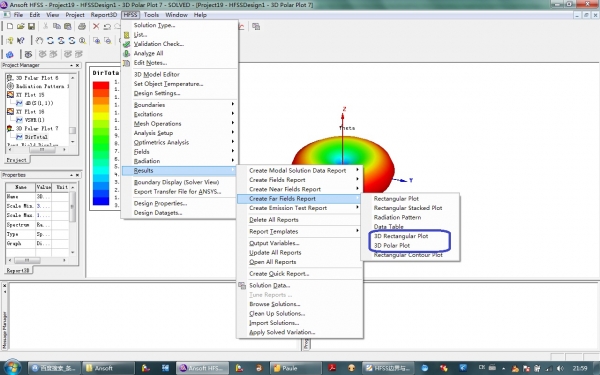Click the volume speaker tray icon
Screen dimensions: 600x375
pos(559,368)
